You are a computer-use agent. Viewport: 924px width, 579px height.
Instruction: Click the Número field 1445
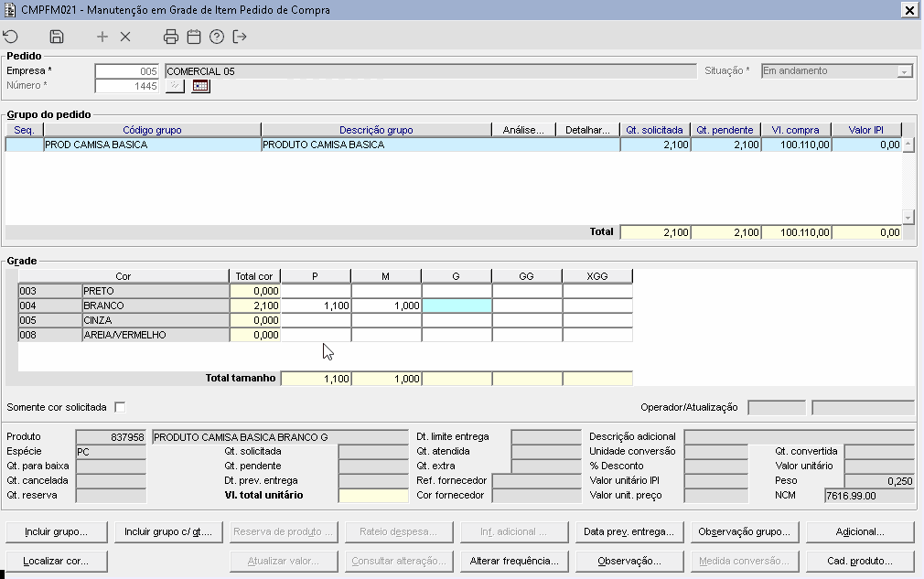pos(126,86)
